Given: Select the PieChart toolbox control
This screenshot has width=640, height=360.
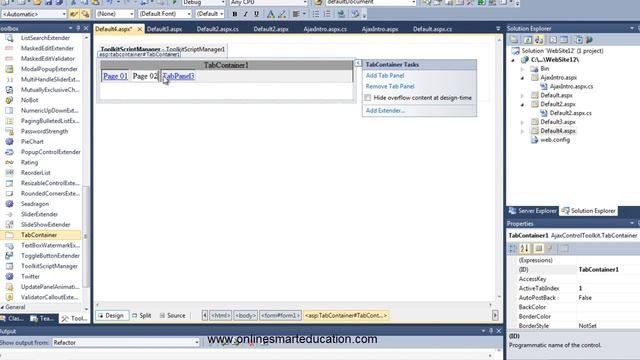Looking at the screenshot, I should tap(32, 142).
